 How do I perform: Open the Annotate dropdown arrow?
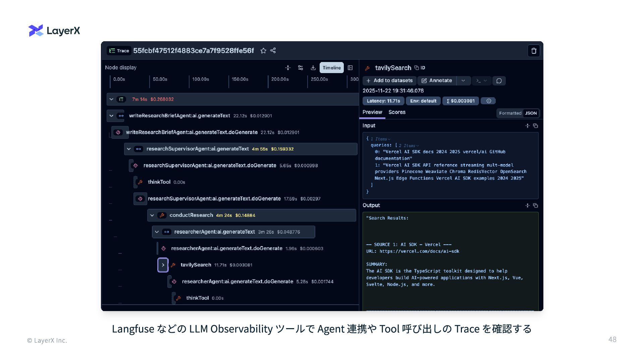click(463, 81)
